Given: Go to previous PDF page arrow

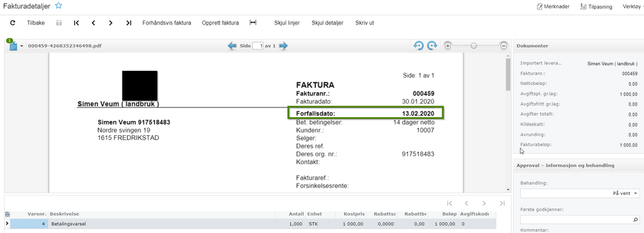Looking at the screenshot, I should coord(233,46).
